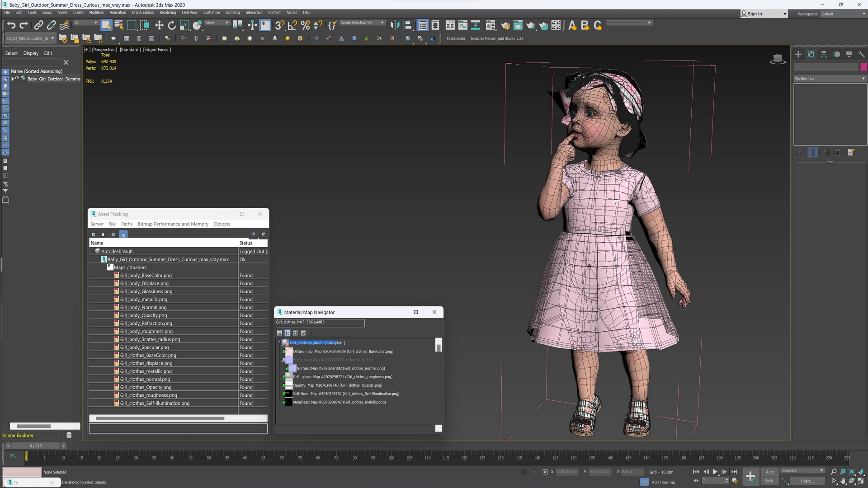
Task: Open Scene Explorer Display menu
Action: tap(31, 53)
